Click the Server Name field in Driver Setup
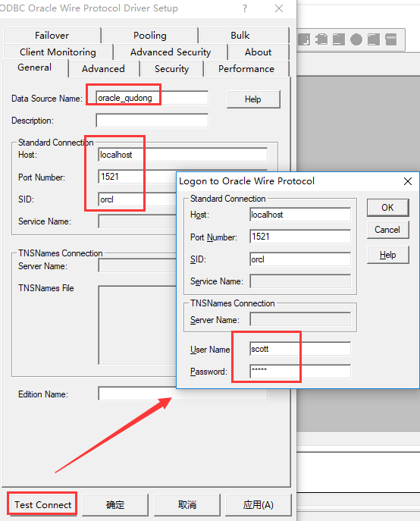The image size is (420, 521). click(137, 266)
